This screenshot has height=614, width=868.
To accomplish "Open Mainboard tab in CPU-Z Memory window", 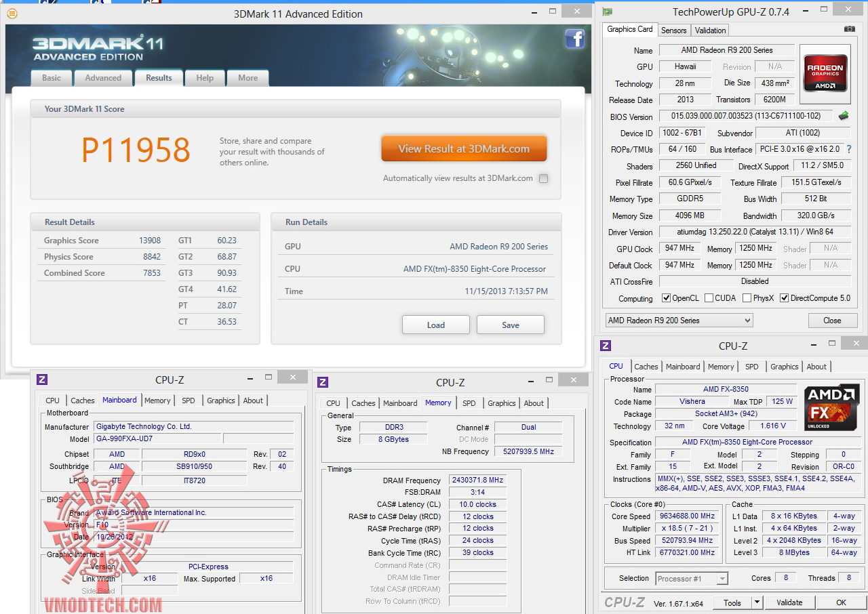I will (400, 403).
